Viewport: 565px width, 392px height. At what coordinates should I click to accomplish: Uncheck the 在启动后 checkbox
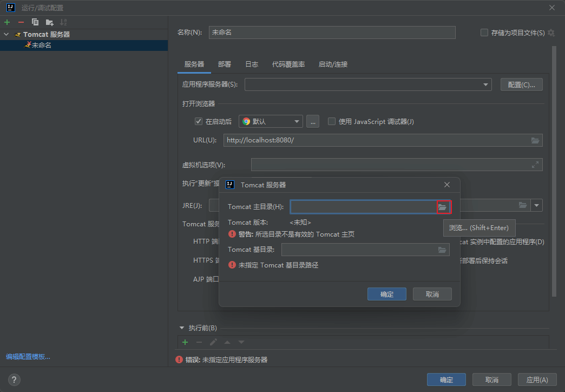[199, 121]
